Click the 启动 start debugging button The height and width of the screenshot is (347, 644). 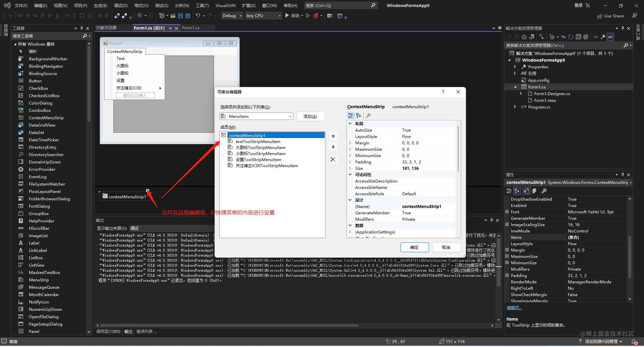click(292, 16)
